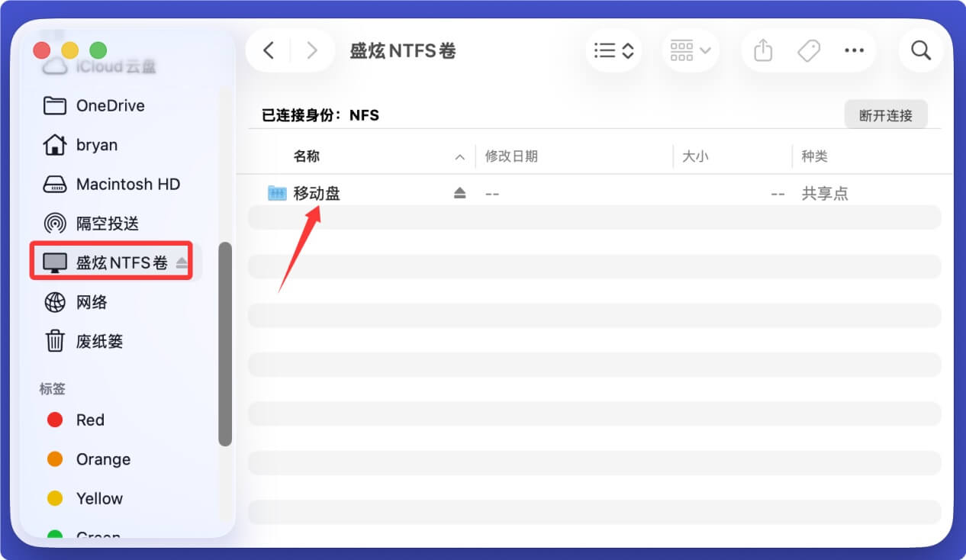Open the Share icon in the toolbar
Viewport: 966px width, 560px height.
pyautogui.click(x=762, y=50)
